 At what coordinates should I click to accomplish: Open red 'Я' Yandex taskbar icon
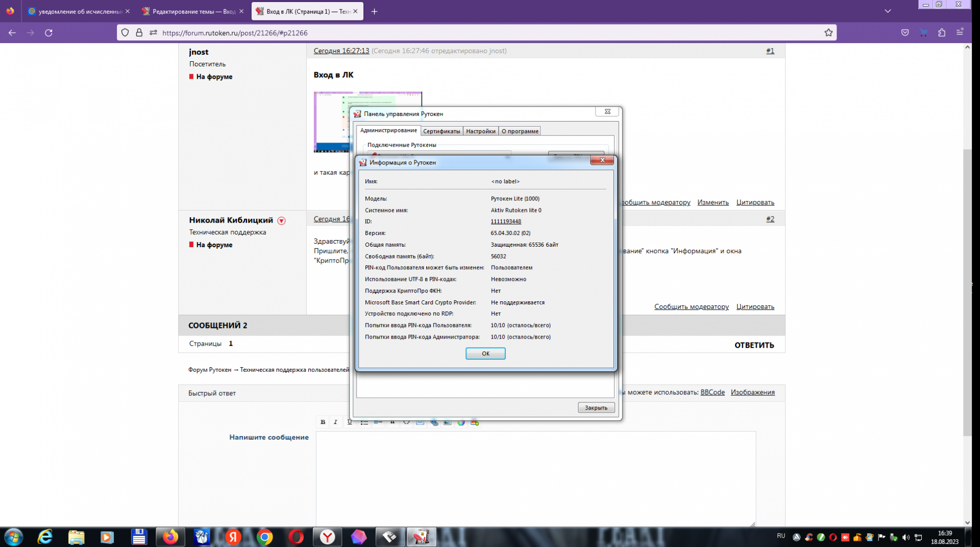point(233,537)
